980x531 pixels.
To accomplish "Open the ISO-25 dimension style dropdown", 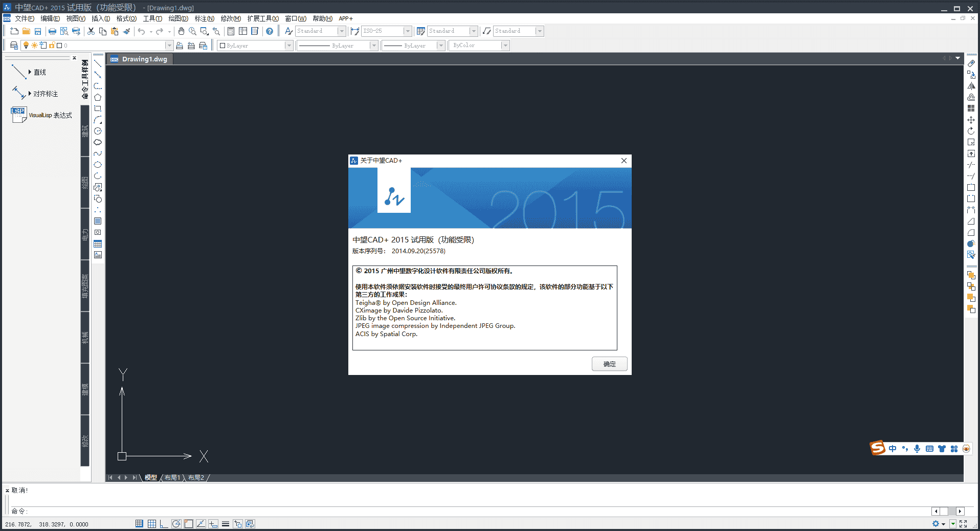I will (408, 31).
